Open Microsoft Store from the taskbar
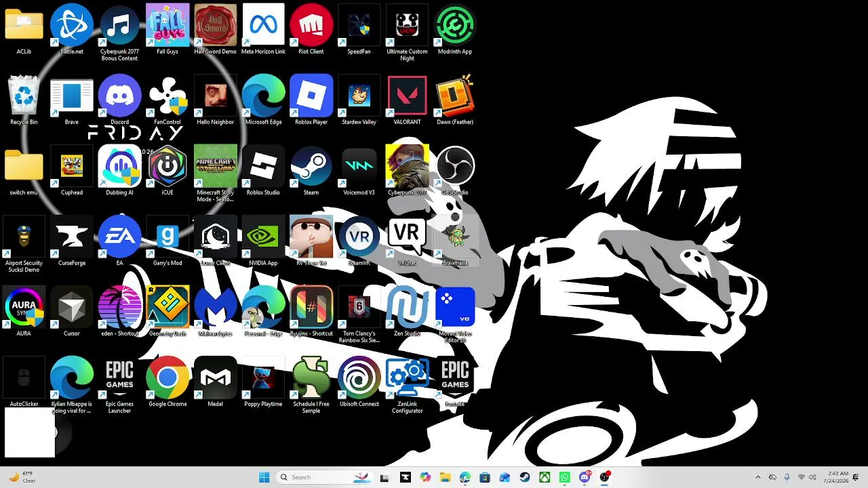 click(485, 477)
